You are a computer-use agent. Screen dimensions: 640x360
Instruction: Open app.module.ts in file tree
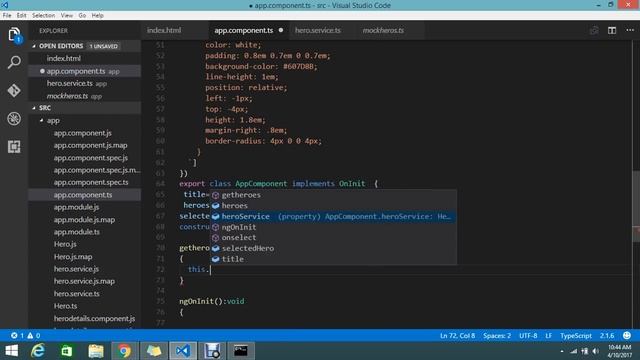85,232
